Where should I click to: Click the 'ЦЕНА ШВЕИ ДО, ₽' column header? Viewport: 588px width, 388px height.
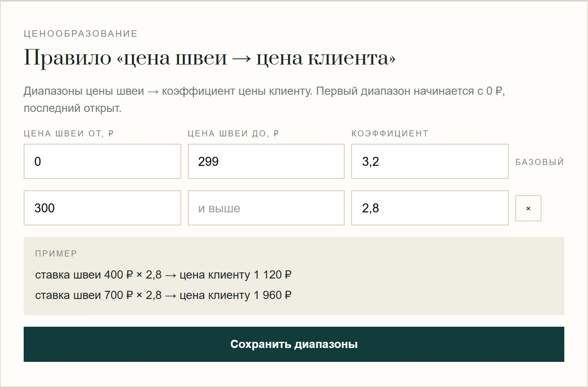point(233,134)
